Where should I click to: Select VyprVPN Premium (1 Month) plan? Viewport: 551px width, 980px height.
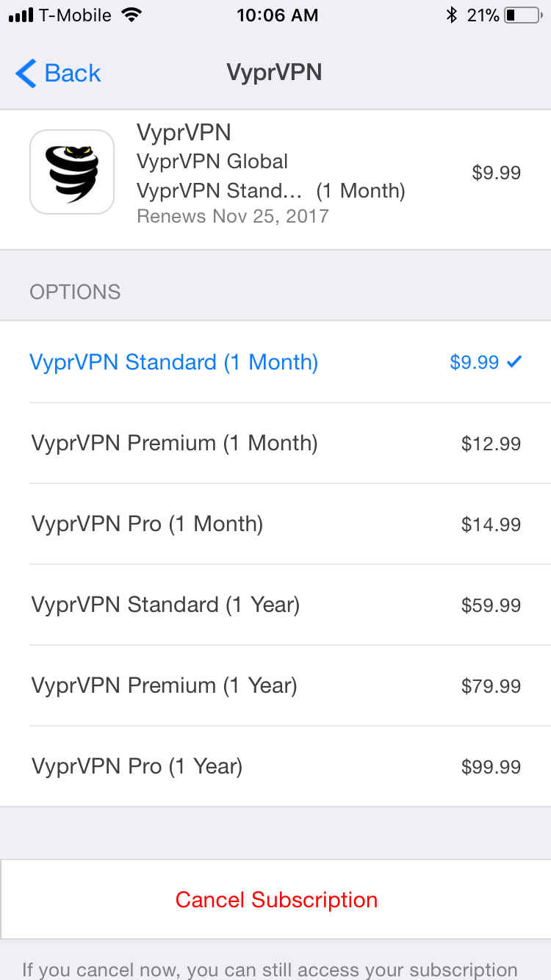click(x=174, y=443)
